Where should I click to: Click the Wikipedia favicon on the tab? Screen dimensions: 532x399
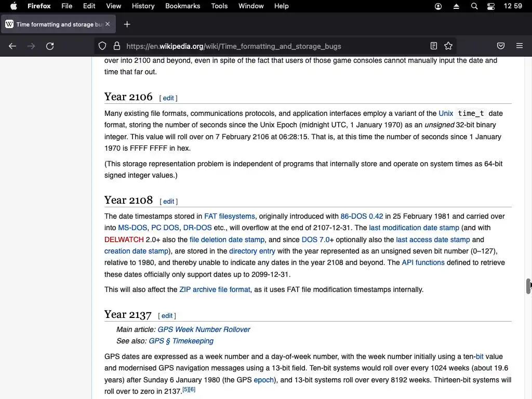(x=9, y=24)
